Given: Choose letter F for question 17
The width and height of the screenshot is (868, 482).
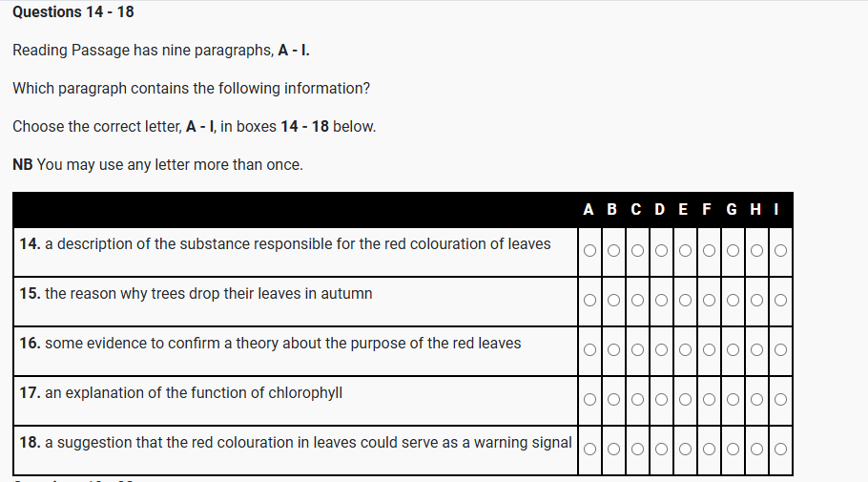Looking at the screenshot, I should (709, 400).
